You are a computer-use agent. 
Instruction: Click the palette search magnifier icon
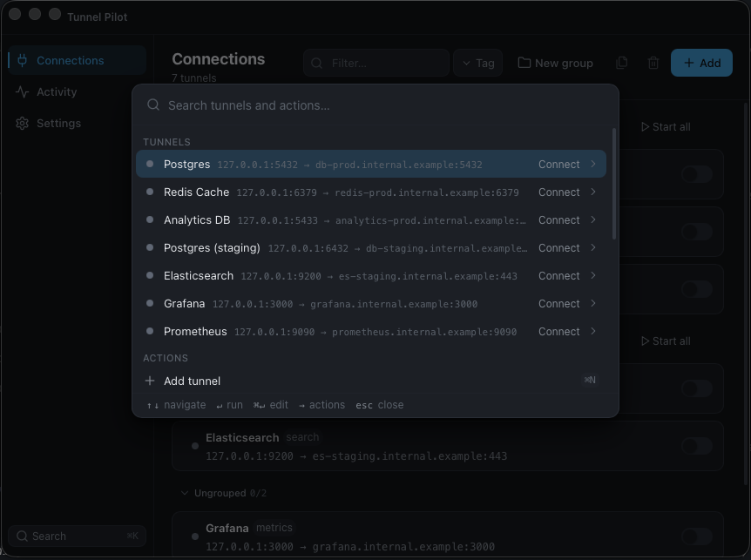(x=153, y=105)
